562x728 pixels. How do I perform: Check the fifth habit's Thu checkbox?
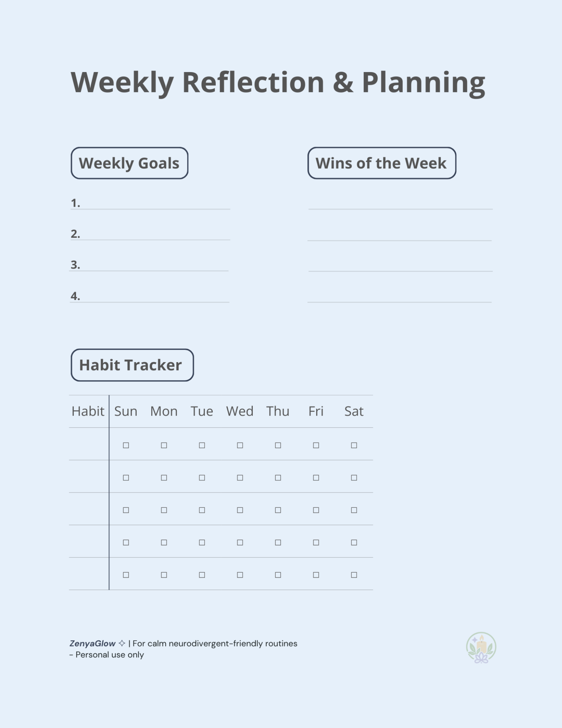click(278, 575)
